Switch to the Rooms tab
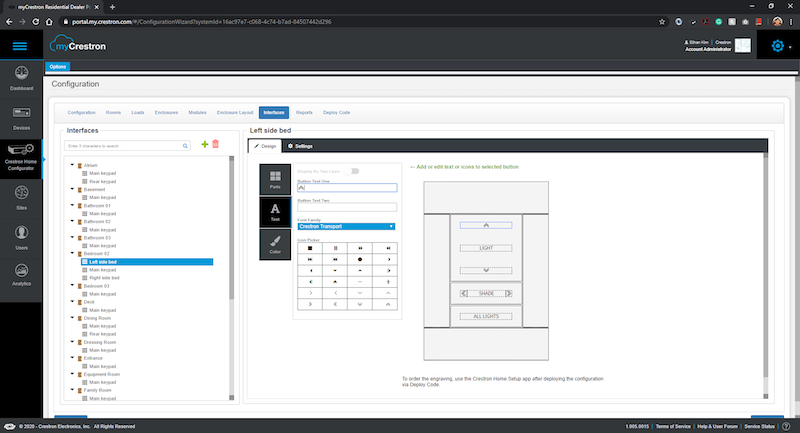This screenshot has height=433, width=800. click(113, 113)
